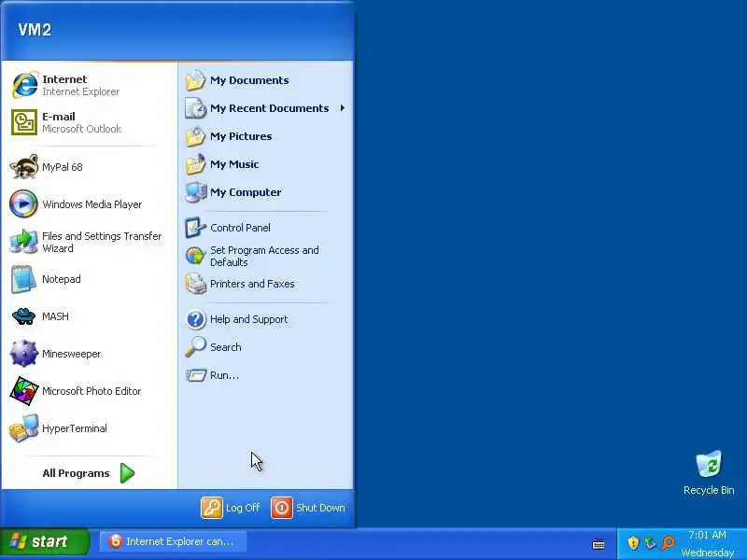Open Files and Settings Transfer Wizard icon
747x560 pixels.
coord(23,242)
